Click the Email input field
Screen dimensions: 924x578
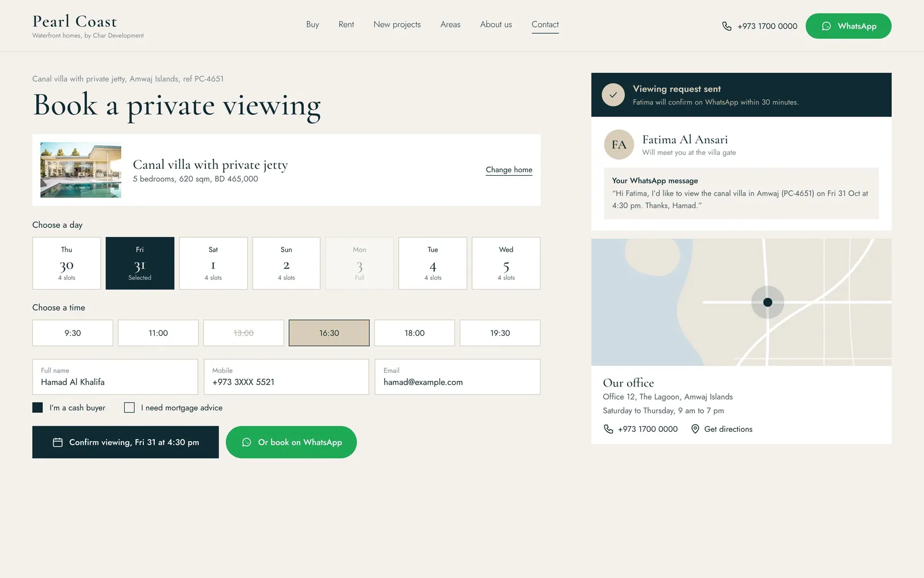[x=457, y=377]
